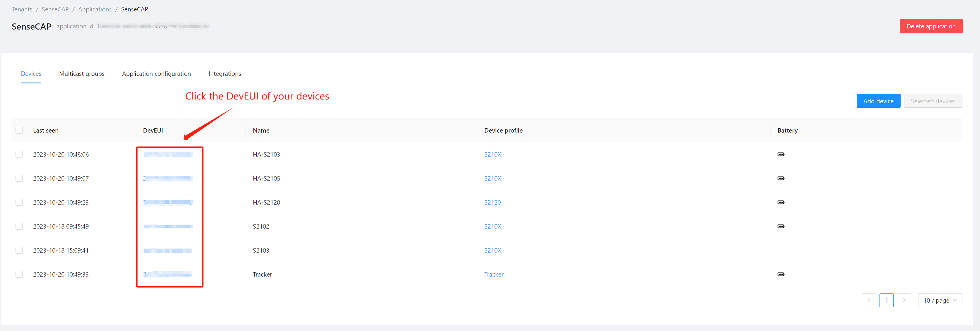
Task: Click the Add device button
Action: click(878, 101)
